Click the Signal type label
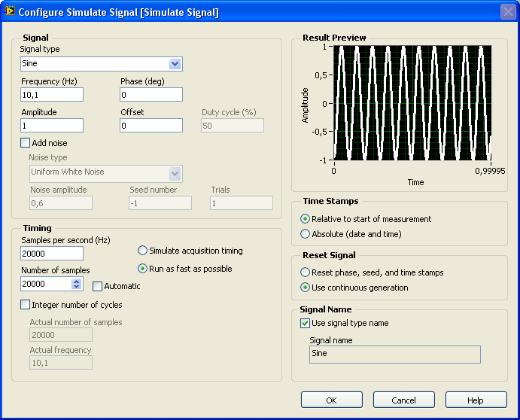 click(x=40, y=49)
